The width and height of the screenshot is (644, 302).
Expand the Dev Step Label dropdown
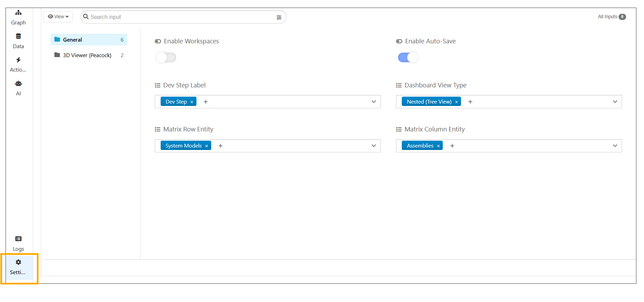point(374,102)
